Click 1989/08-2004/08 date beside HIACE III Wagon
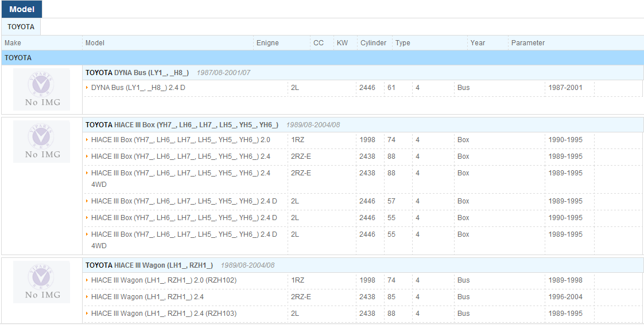The image size is (644, 325). point(247,265)
